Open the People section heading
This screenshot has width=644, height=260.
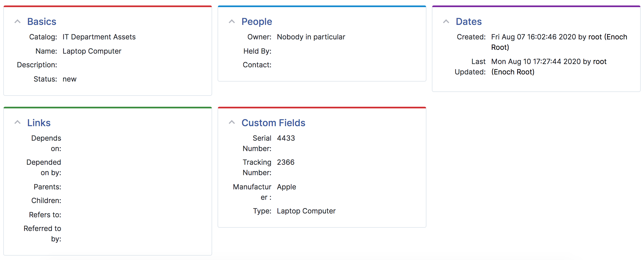click(256, 22)
